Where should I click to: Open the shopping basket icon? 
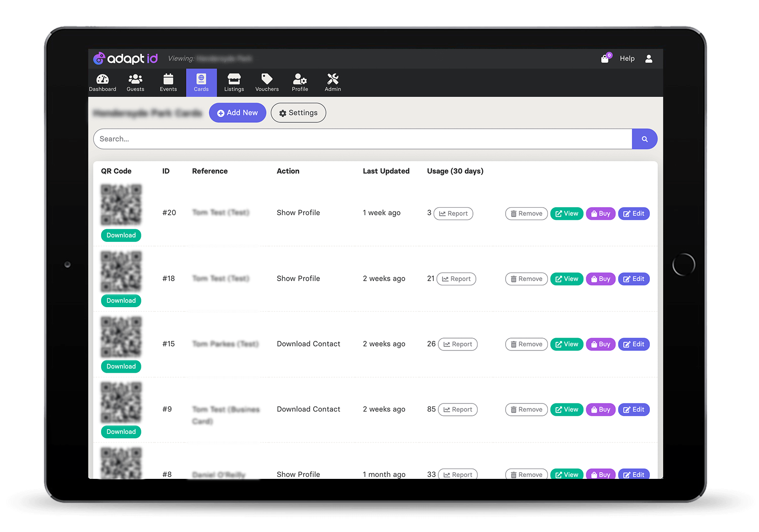click(605, 59)
